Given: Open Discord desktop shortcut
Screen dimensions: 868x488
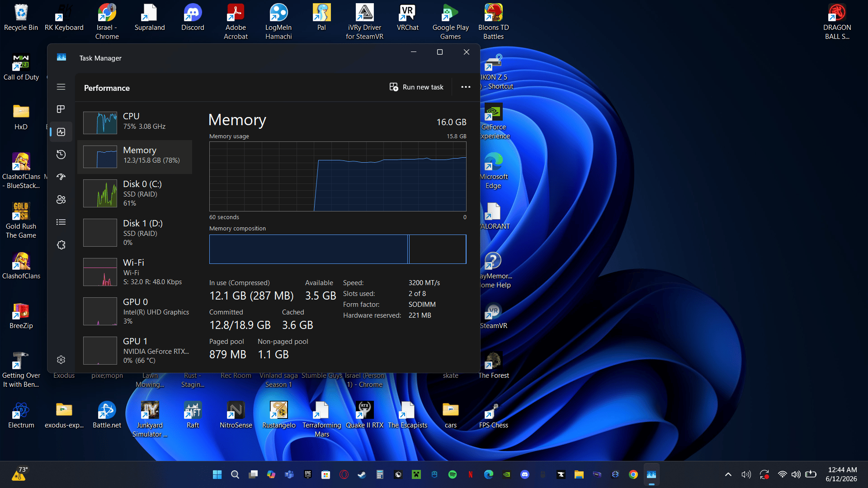Looking at the screenshot, I should (193, 18).
